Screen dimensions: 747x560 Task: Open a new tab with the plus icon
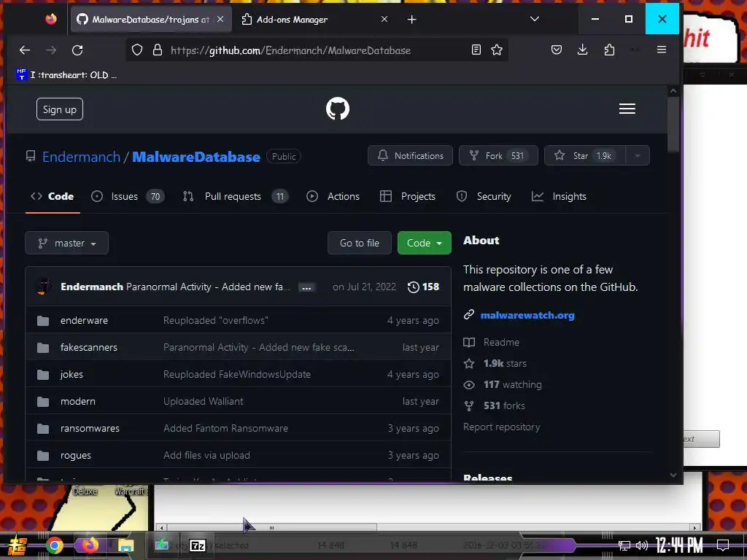tap(412, 20)
